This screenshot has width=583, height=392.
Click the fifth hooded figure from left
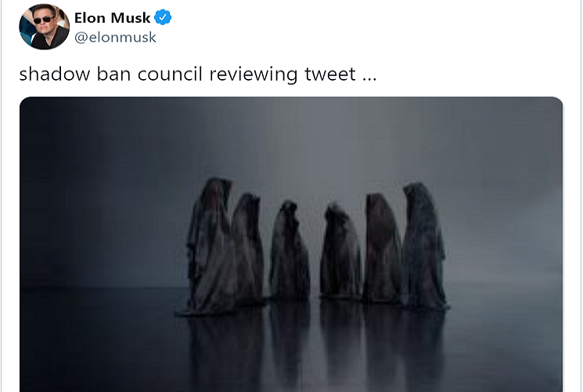point(382,249)
